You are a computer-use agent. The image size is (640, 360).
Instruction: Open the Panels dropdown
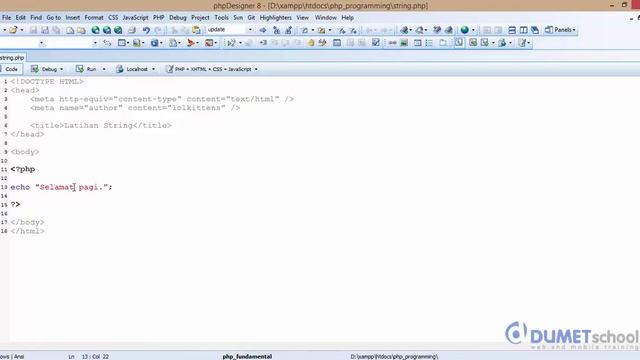point(560,30)
